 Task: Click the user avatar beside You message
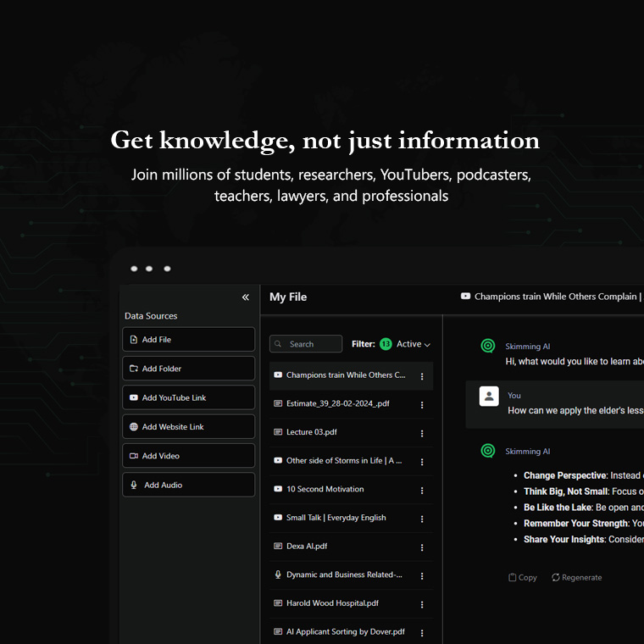coord(489,397)
